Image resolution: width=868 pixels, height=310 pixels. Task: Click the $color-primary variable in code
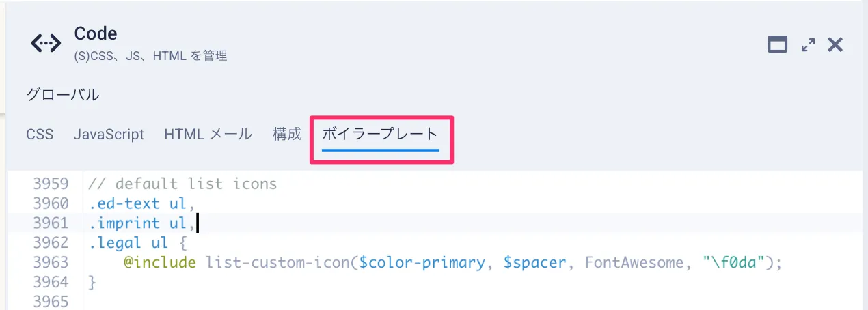(x=424, y=262)
